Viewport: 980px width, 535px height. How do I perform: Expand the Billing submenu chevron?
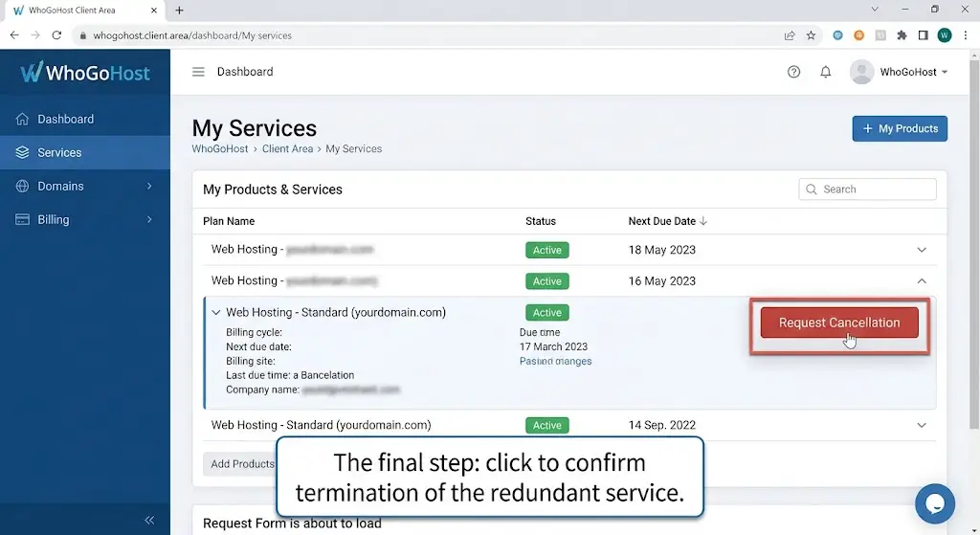click(149, 220)
